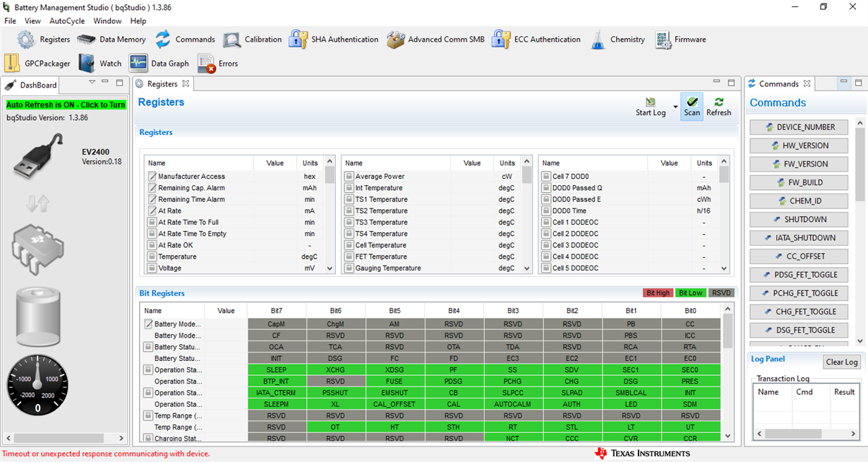The width and height of the screenshot is (868, 462).
Task: Send the HW_VERSION command
Action: 799,146
